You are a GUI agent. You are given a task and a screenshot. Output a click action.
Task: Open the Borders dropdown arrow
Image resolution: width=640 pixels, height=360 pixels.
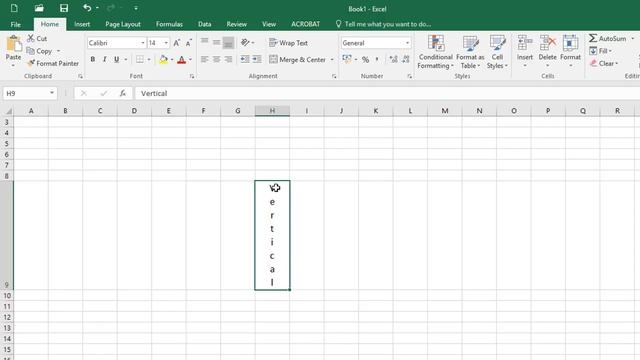tap(149, 60)
